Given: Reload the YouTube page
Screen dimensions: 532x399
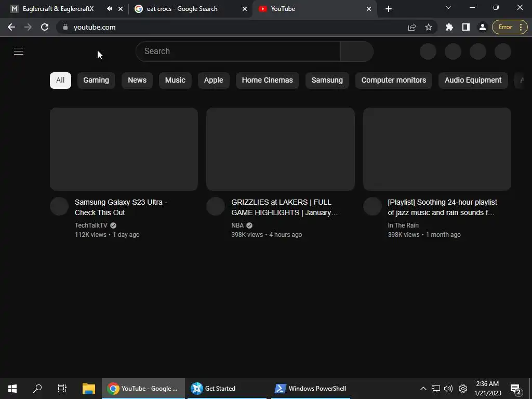Looking at the screenshot, I should click(x=45, y=27).
